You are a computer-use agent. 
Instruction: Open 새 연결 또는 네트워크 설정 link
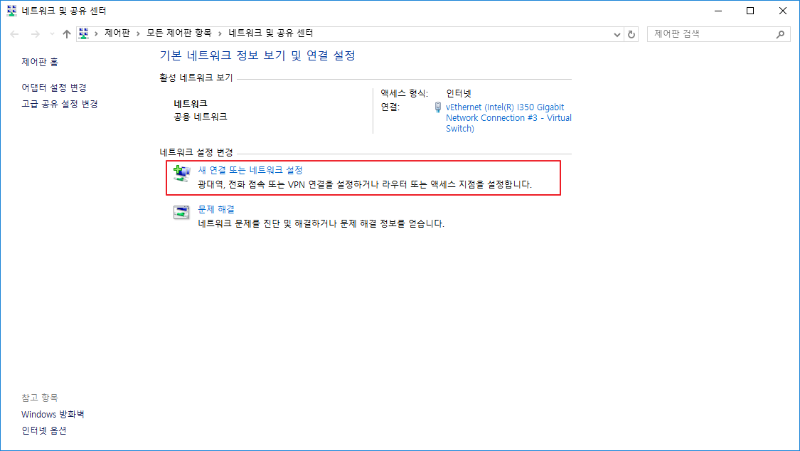(250, 170)
